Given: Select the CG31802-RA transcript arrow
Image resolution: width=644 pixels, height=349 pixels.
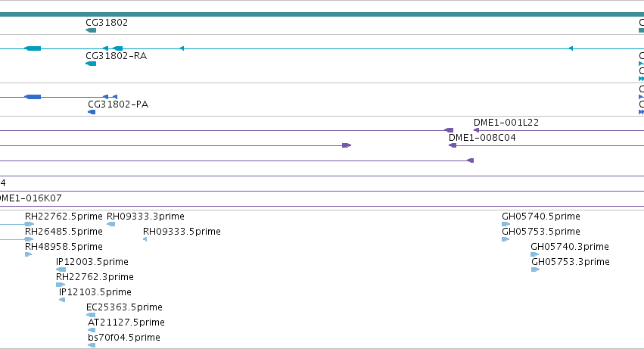Looking at the screenshot, I should tap(91, 64).
